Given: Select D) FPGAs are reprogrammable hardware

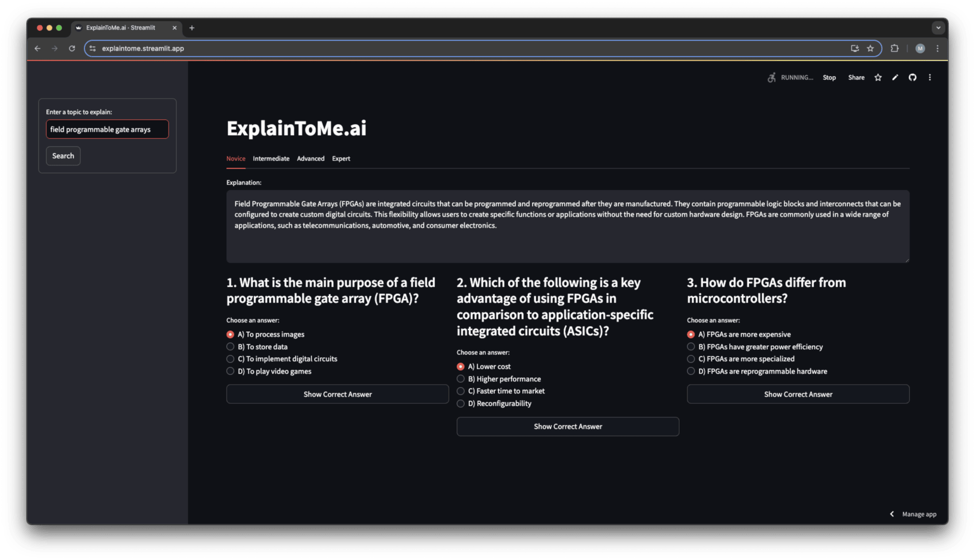Looking at the screenshot, I should pos(757,371).
